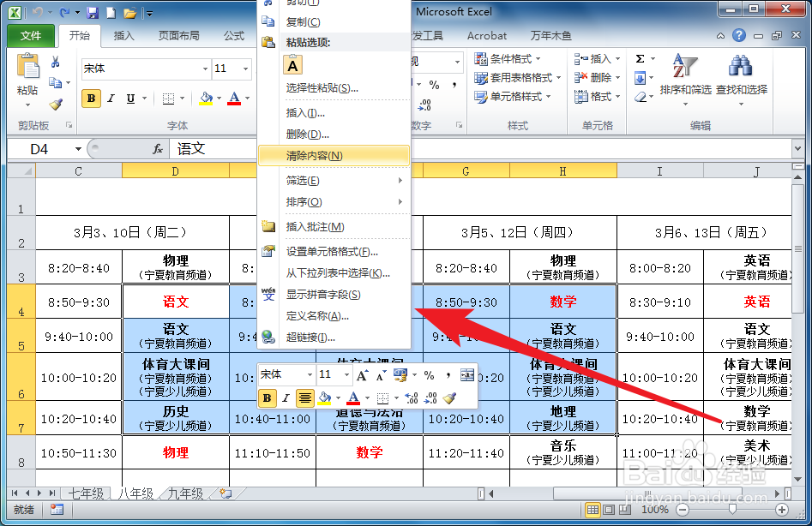Click the Paste clipboard icon in ribbon
This screenshot has height=526, width=812.
coord(28,67)
